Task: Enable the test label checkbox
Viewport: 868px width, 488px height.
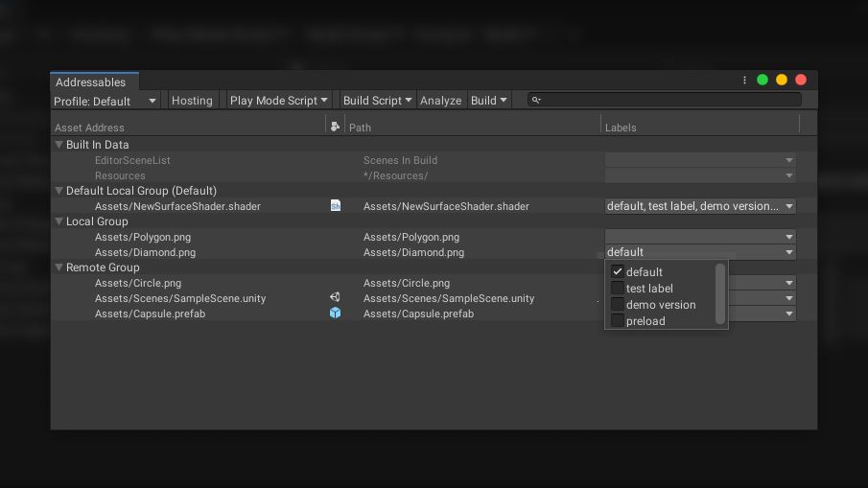Action: [x=618, y=288]
